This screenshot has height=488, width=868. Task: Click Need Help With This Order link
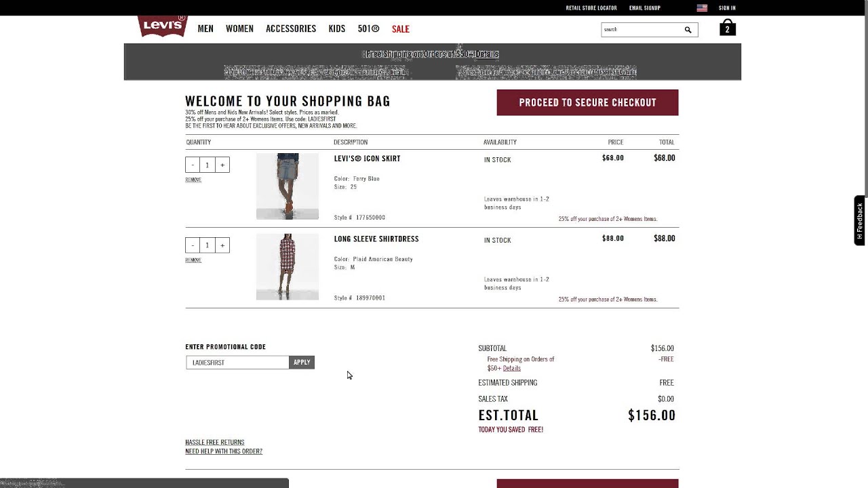coord(224,451)
